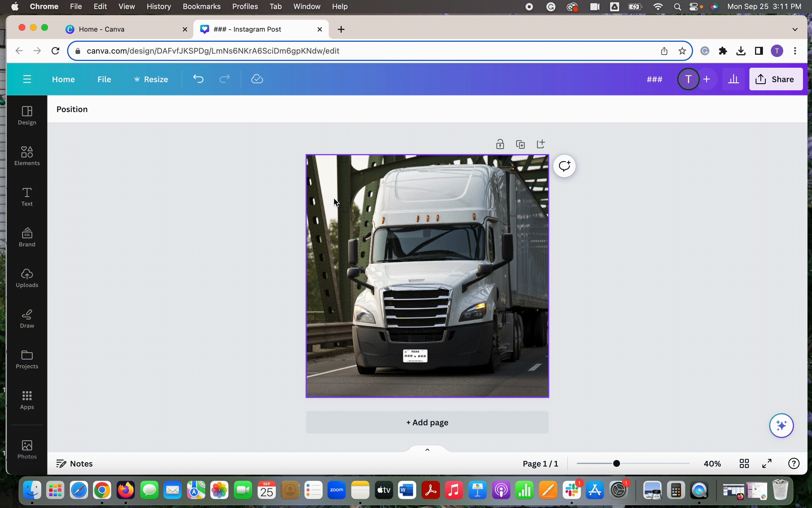Open the Apps panel
The height and width of the screenshot is (508, 812).
click(27, 400)
